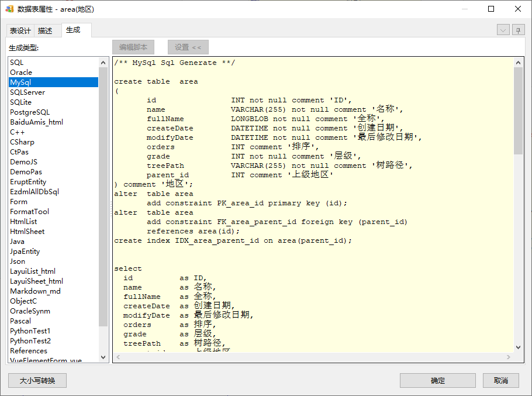Select Markdown_md generate type
Viewport: 532px width, 396px height.
(53, 291)
